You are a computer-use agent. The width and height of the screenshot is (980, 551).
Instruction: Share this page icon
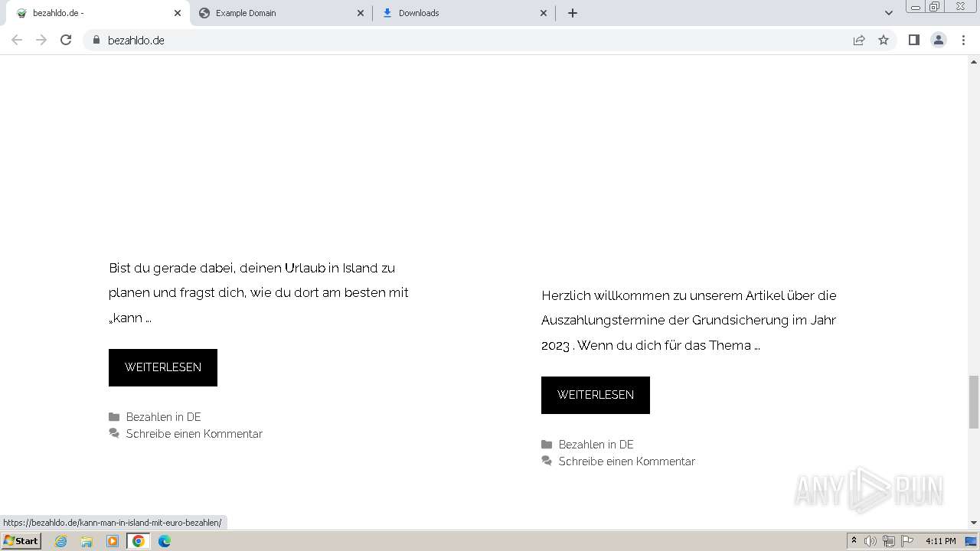pos(859,40)
